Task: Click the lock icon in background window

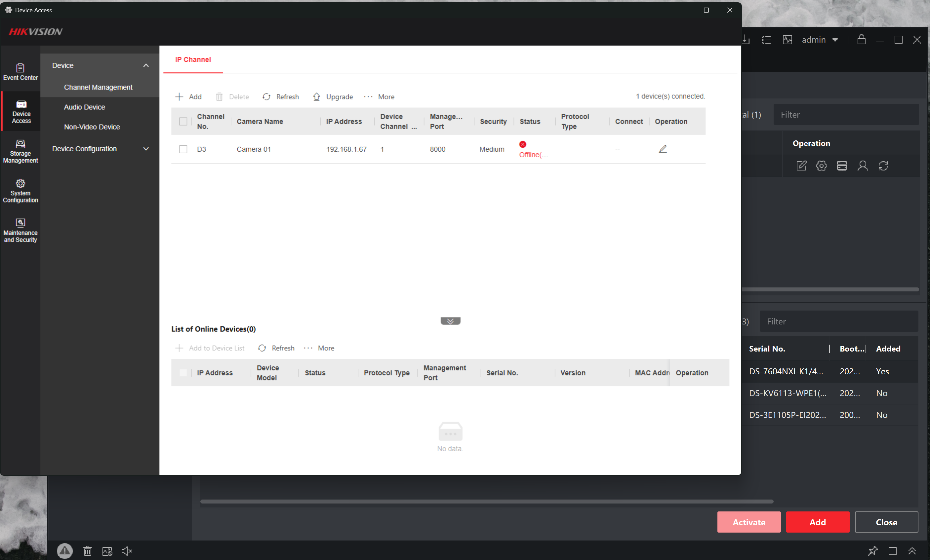Action: point(861,40)
